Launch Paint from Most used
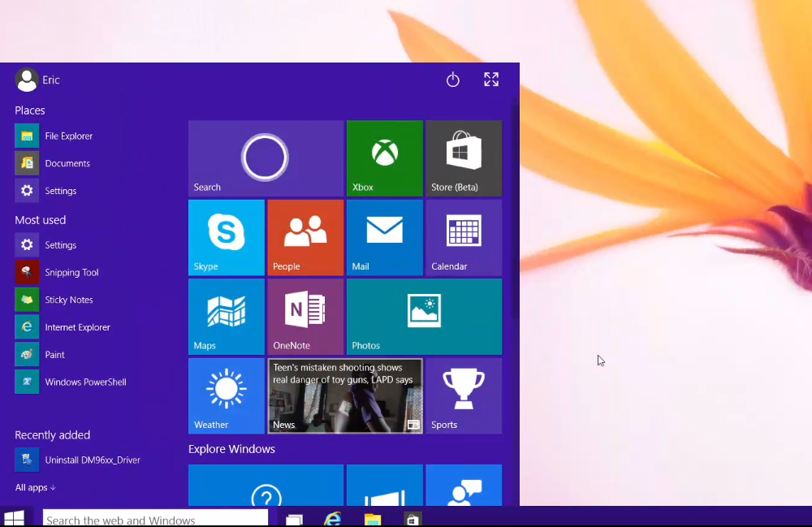812x527 pixels. (x=40, y=355)
